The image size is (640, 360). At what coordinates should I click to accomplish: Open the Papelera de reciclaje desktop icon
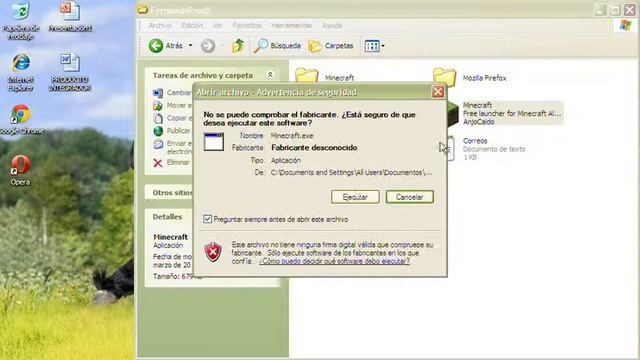pyautogui.click(x=20, y=20)
